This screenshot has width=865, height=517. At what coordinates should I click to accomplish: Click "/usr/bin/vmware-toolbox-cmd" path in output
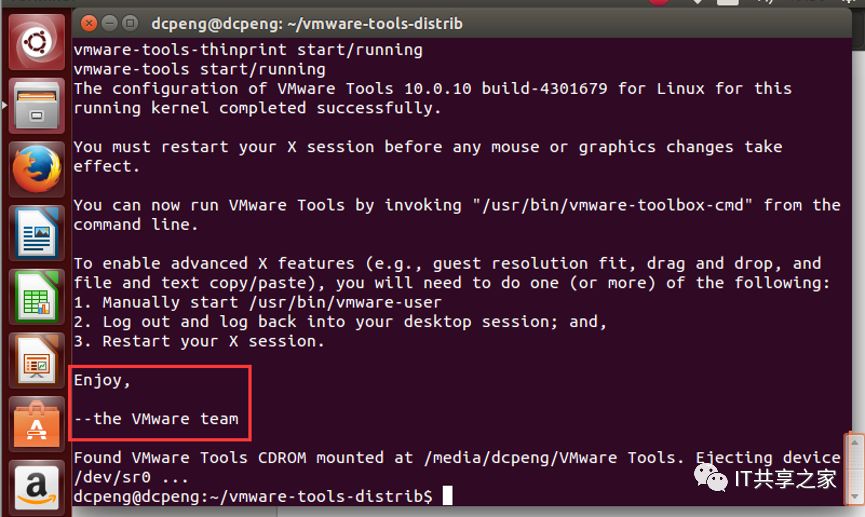coord(612,205)
